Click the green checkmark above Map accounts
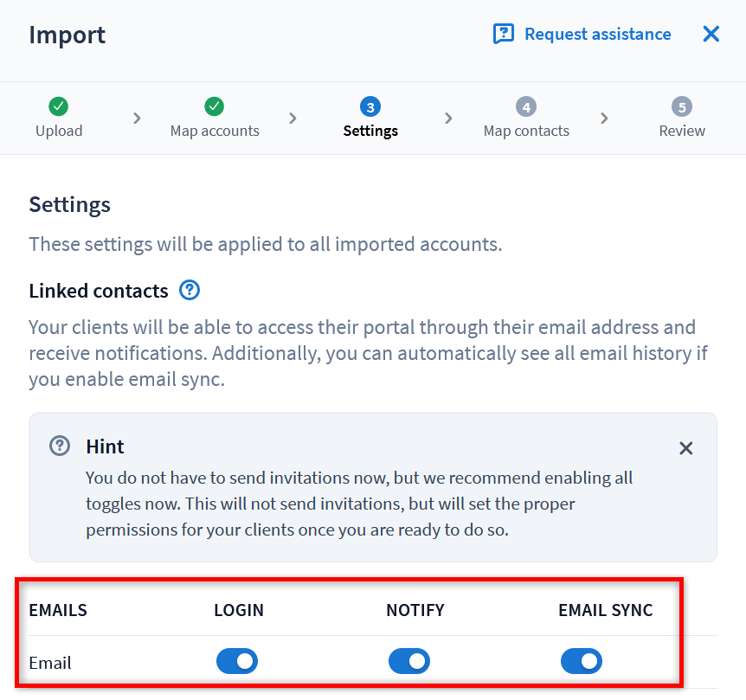Screen dimensions: 746x700 pyautogui.click(x=215, y=106)
